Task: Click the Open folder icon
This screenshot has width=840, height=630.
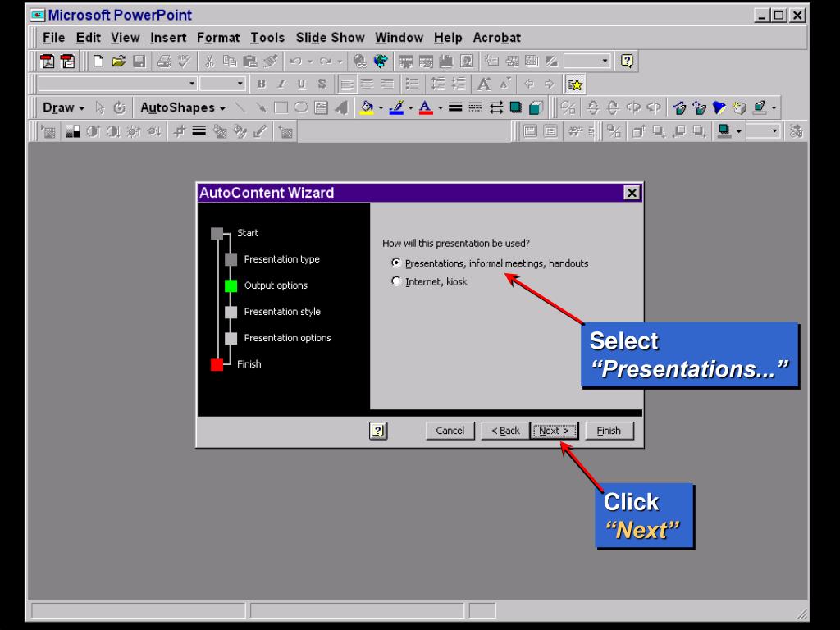Action: tap(118, 61)
